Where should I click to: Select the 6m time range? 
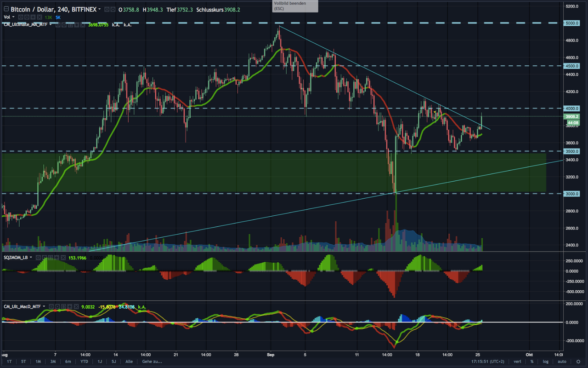point(68,362)
